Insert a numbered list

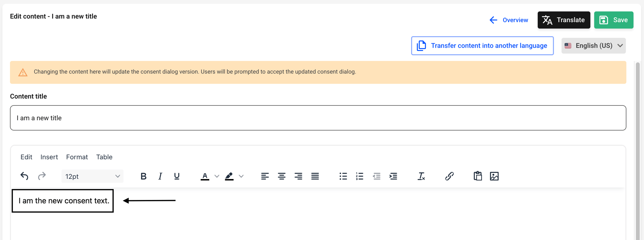[x=360, y=176]
